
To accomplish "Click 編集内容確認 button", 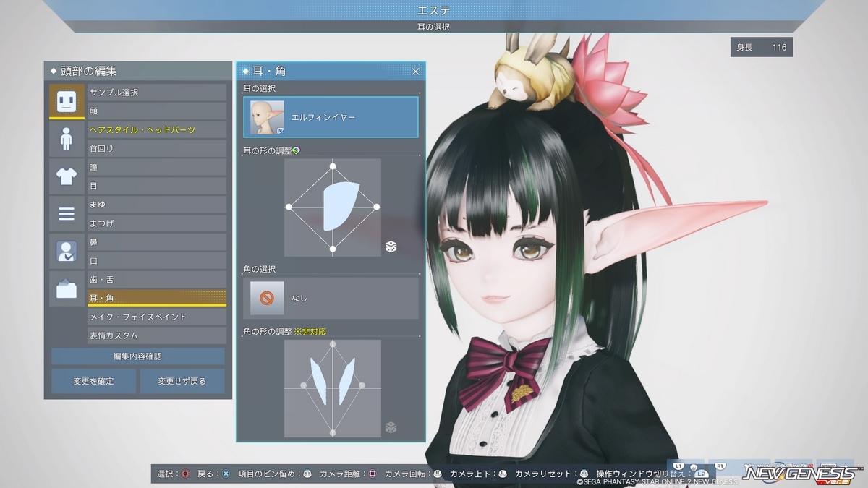I will pos(137,356).
